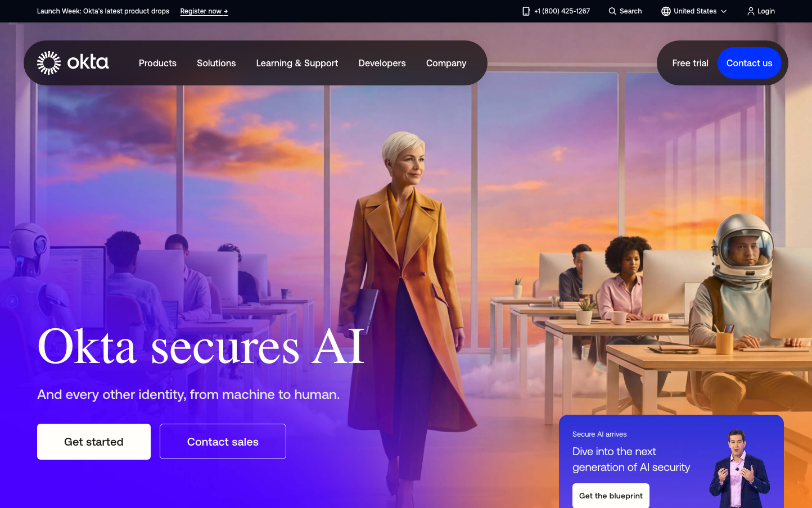The width and height of the screenshot is (812, 508).
Task: Open the Products menu
Action: point(157,63)
